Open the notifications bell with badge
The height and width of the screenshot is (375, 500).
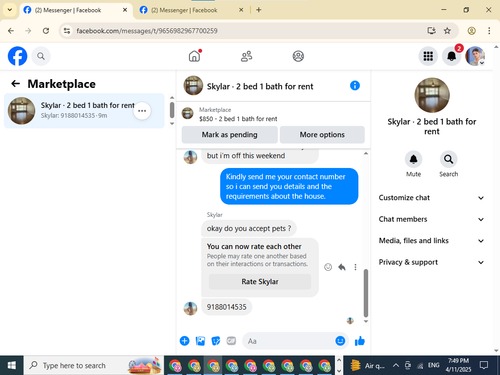[452, 56]
